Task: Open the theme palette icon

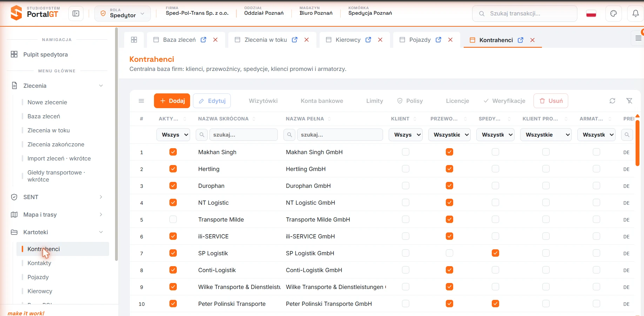Action: click(x=613, y=14)
